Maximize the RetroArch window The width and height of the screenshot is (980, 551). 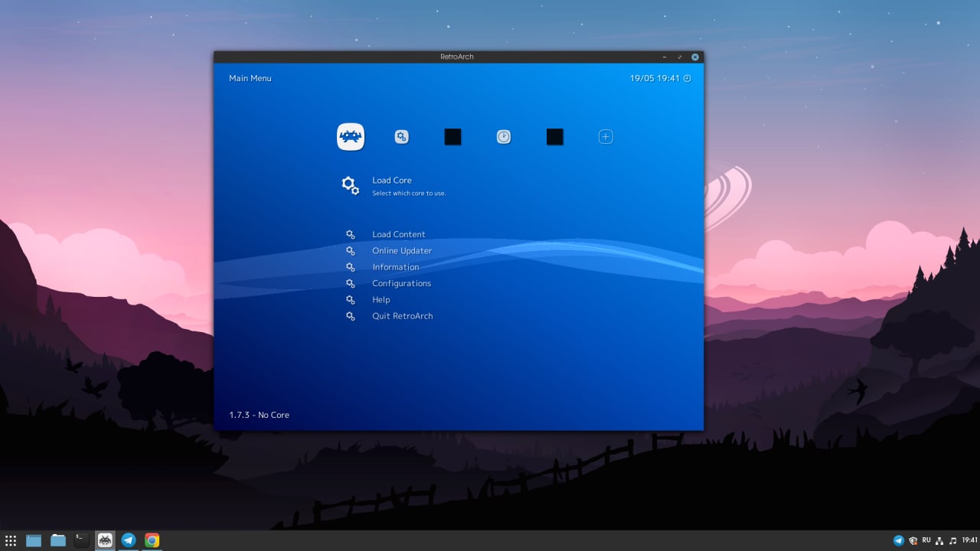(680, 57)
